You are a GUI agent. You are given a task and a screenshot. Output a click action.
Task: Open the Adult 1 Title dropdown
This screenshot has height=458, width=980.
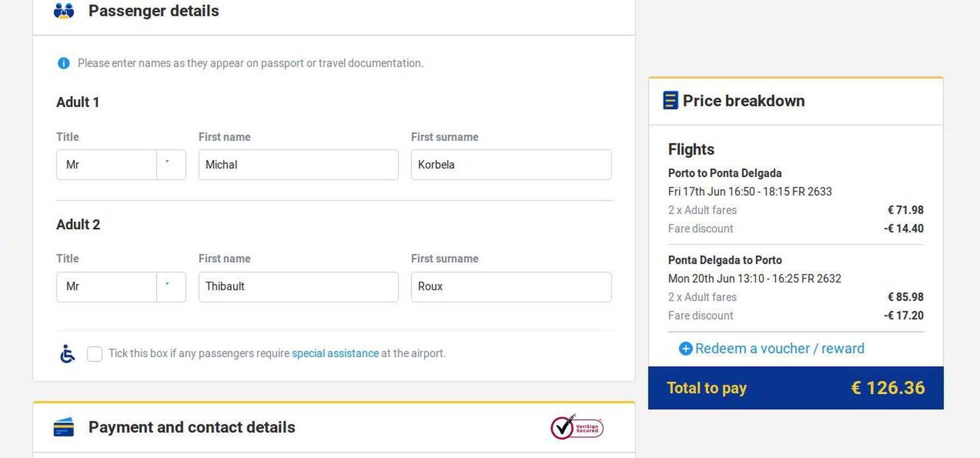tap(121, 164)
